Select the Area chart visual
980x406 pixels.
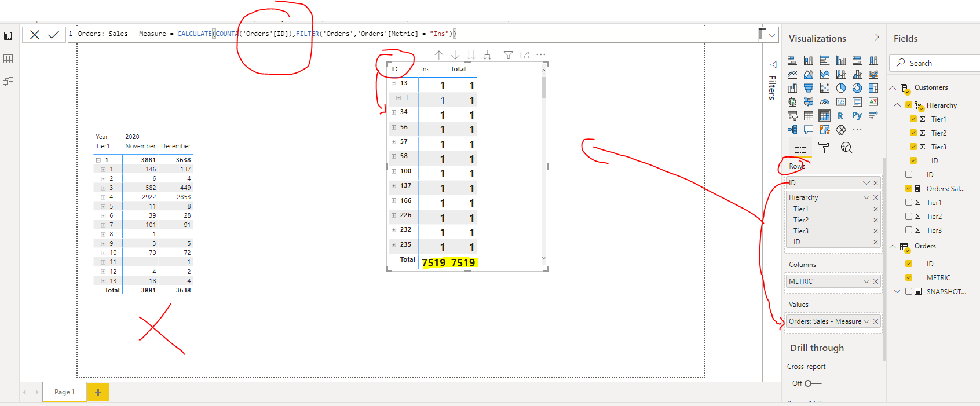coord(809,74)
